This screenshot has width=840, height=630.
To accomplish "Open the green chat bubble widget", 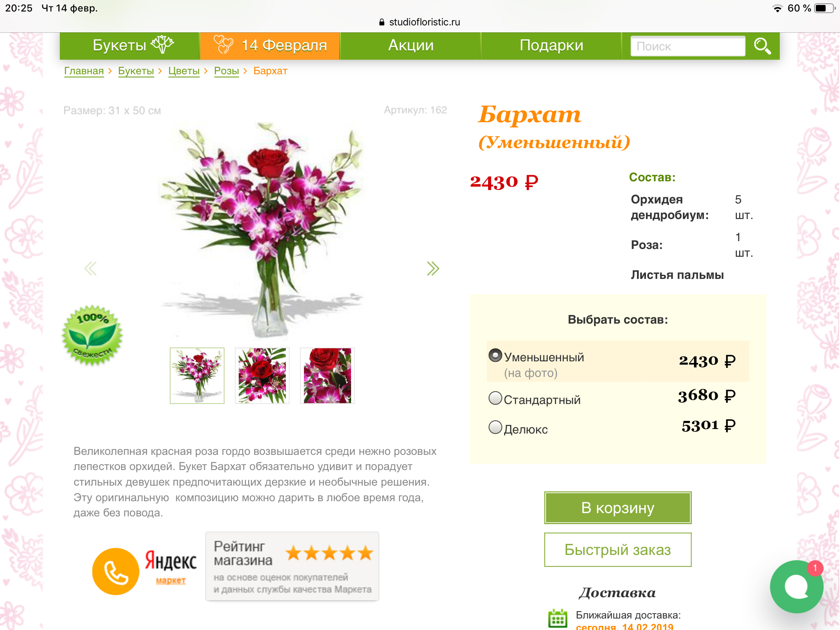I will (x=797, y=587).
